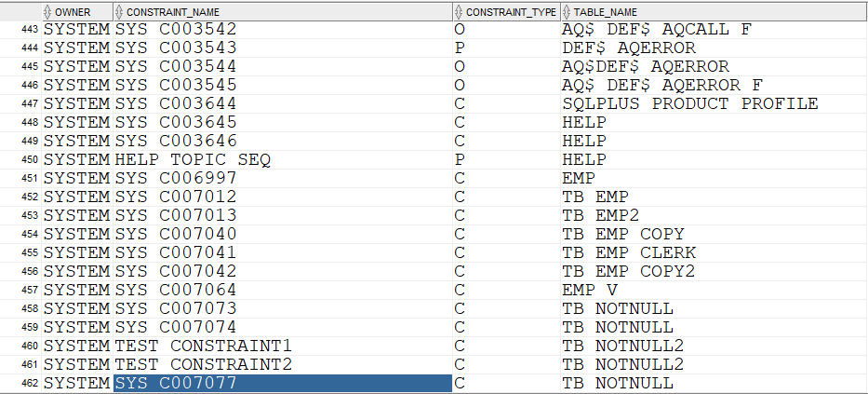The height and width of the screenshot is (394, 868).
Task: Select TB EMP CLERK table cell
Action: (714, 252)
